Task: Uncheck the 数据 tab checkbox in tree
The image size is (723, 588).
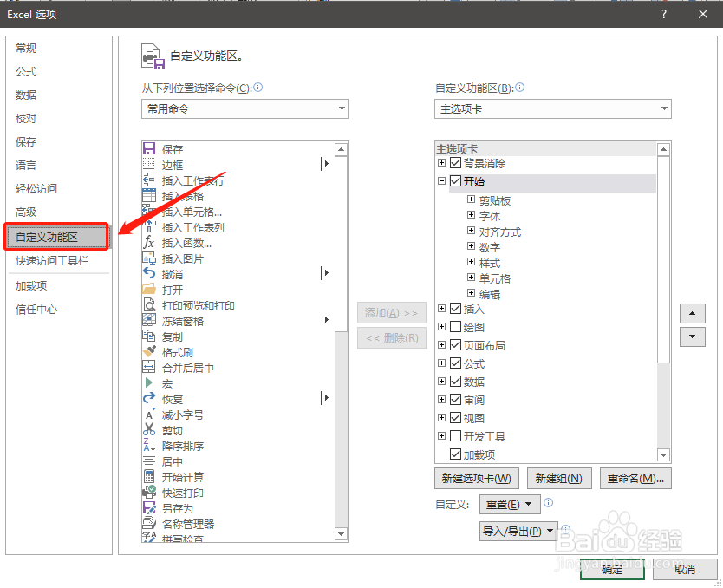Action: click(x=456, y=382)
